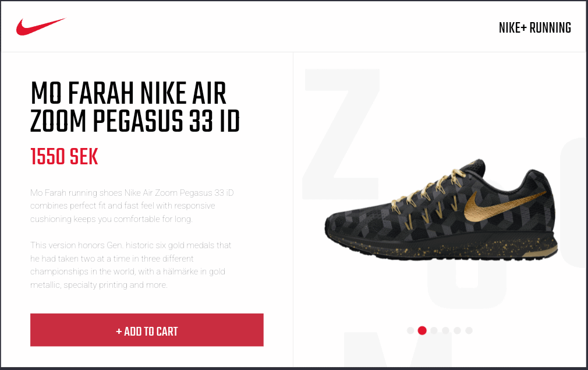Click the Mo Farah Pegasus product title
Viewport: 588px width, 370px height.
pos(135,107)
